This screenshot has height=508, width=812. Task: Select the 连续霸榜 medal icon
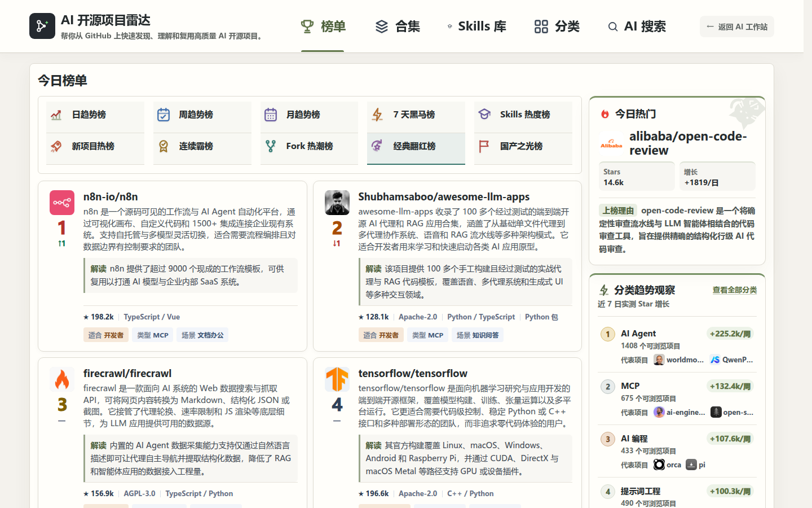point(164,146)
